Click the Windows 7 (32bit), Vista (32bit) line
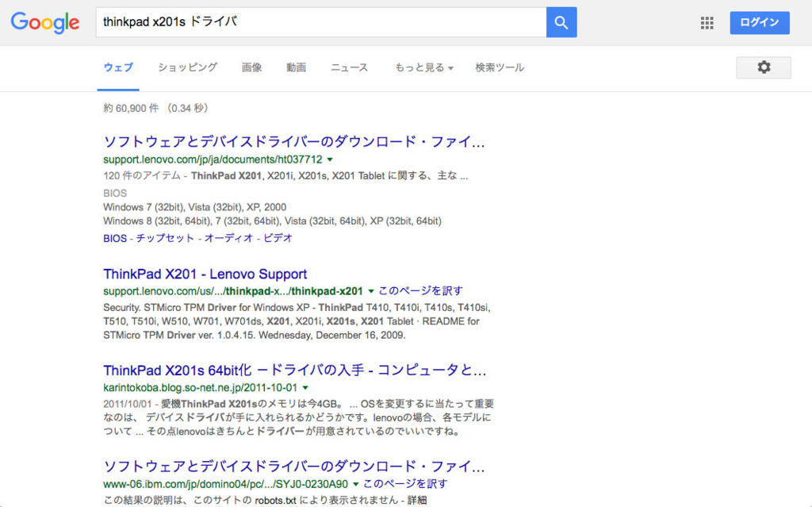Screen dimensions: 812x507 coord(195,207)
